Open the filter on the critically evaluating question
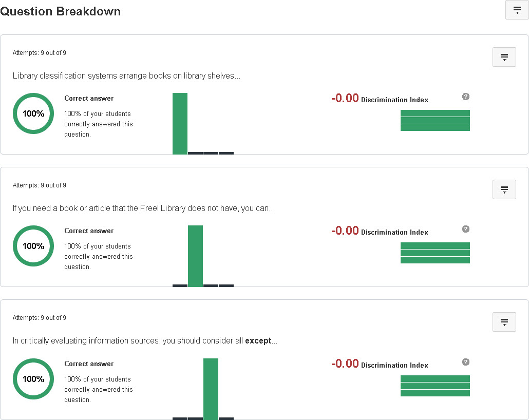 pyautogui.click(x=504, y=322)
